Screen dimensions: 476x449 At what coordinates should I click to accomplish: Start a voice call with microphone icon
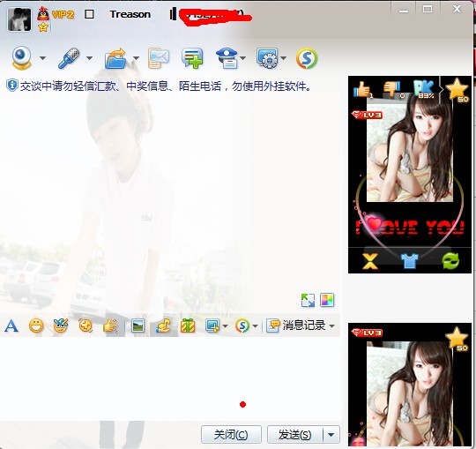pyautogui.click(x=69, y=57)
